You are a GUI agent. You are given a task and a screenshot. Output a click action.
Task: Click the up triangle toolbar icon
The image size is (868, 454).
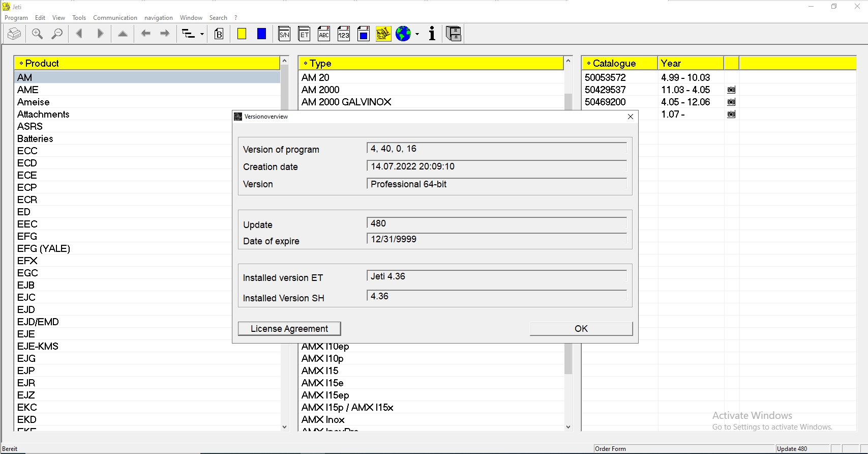[x=123, y=34]
